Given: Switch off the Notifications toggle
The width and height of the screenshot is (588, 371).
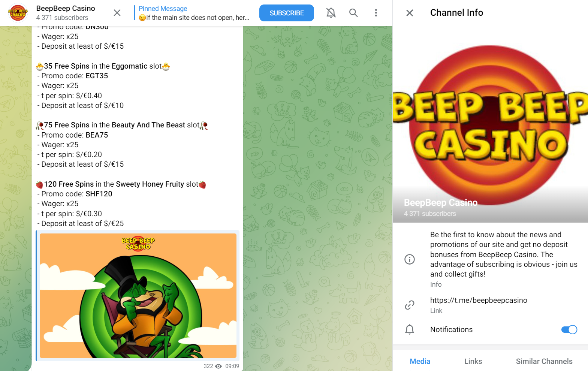Looking at the screenshot, I should 569,329.
